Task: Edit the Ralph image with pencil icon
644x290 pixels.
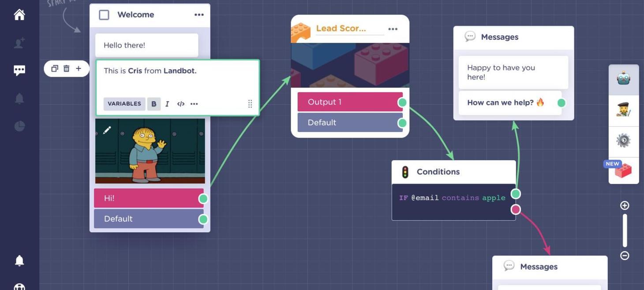Action: click(107, 130)
